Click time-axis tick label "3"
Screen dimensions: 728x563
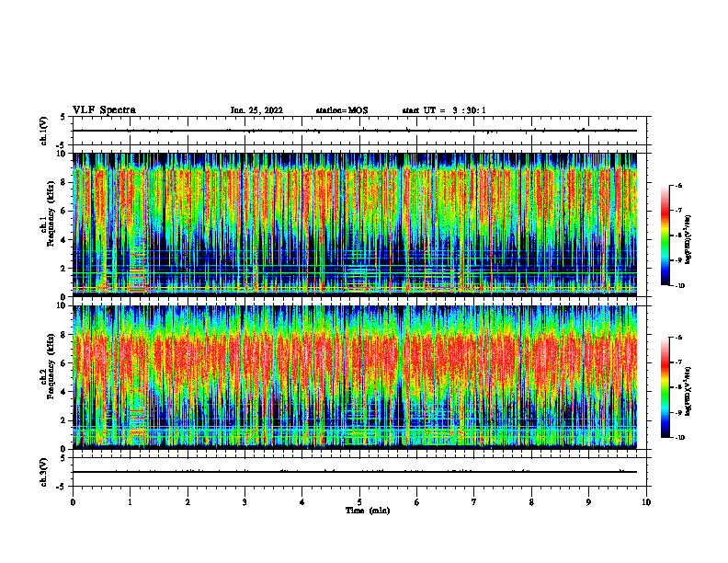pyautogui.click(x=245, y=502)
